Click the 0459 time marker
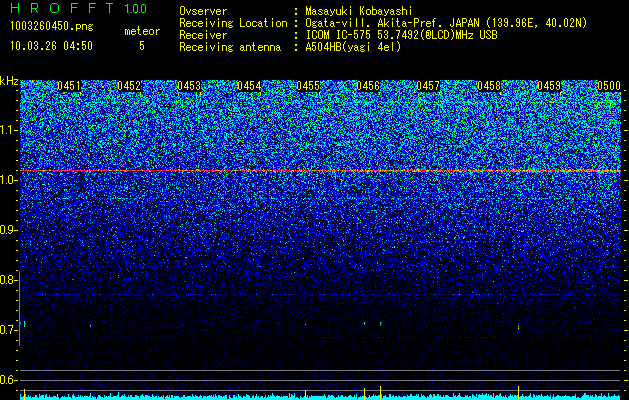The image size is (629, 400). tap(549, 86)
